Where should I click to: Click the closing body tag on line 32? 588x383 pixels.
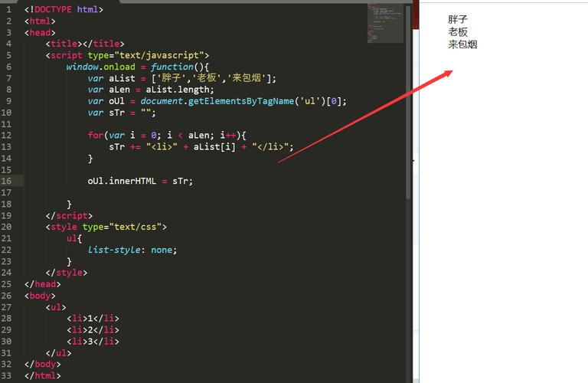42,365
